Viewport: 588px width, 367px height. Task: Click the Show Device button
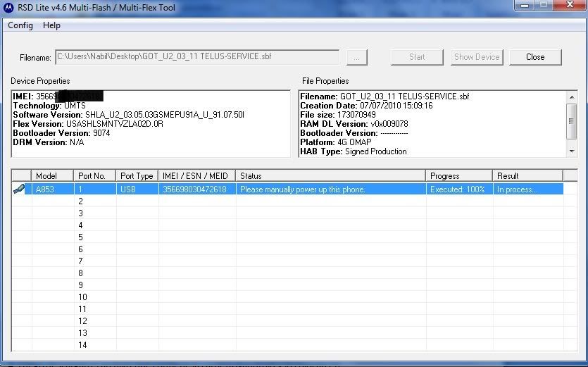pos(477,58)
